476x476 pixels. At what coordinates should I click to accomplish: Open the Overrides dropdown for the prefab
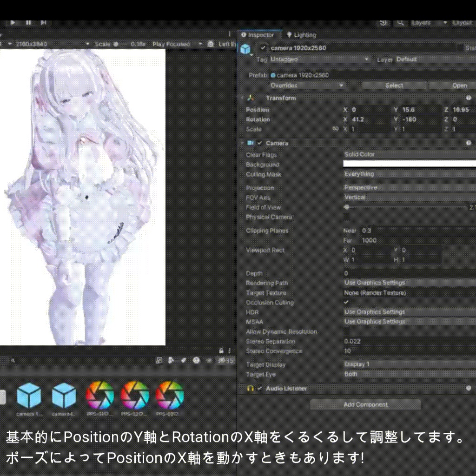point(307,86)
